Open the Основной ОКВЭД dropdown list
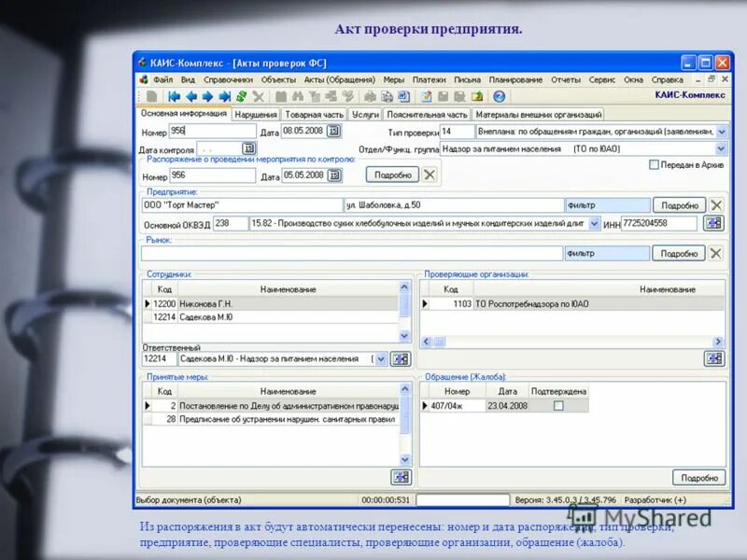Image resolution: width=747 pixels, height=560 pixels. click(x=594, y=223)
